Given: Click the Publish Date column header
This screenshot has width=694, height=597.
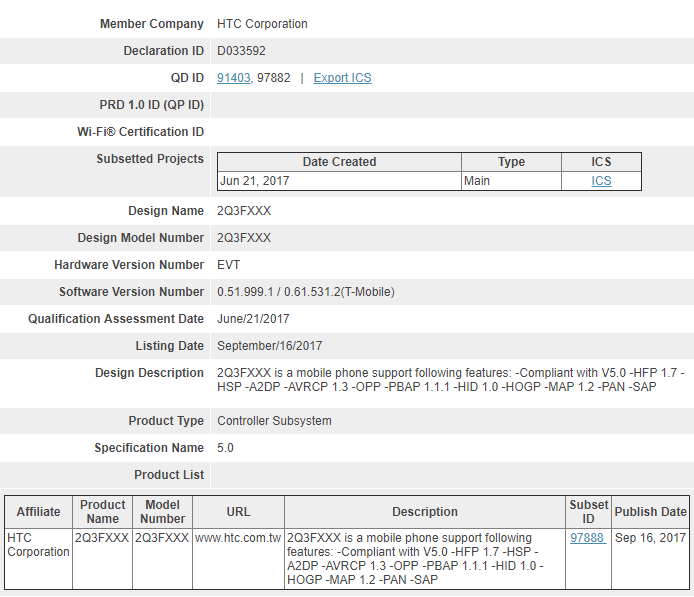Looking at the screenshot, I should tap(650, 512).
